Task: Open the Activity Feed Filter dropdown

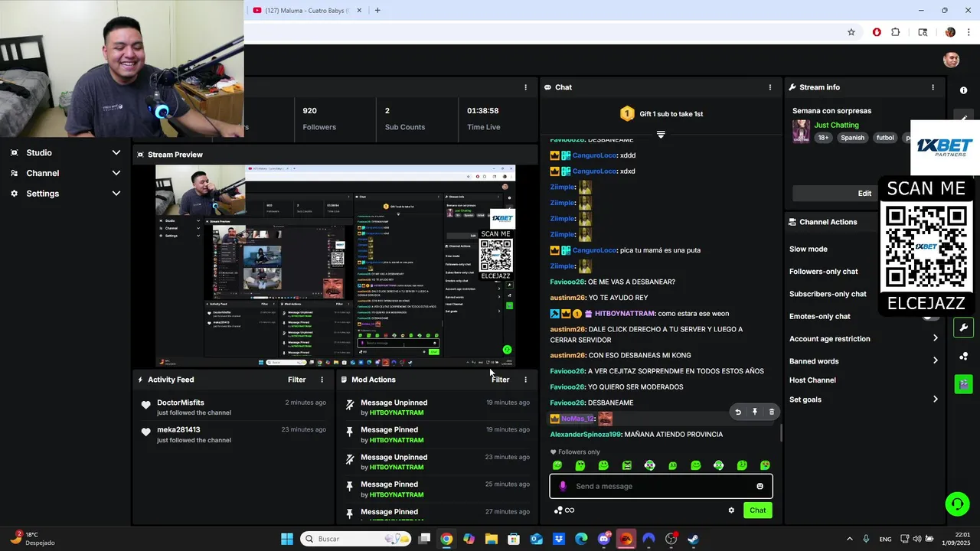Action: click(296, 380)
